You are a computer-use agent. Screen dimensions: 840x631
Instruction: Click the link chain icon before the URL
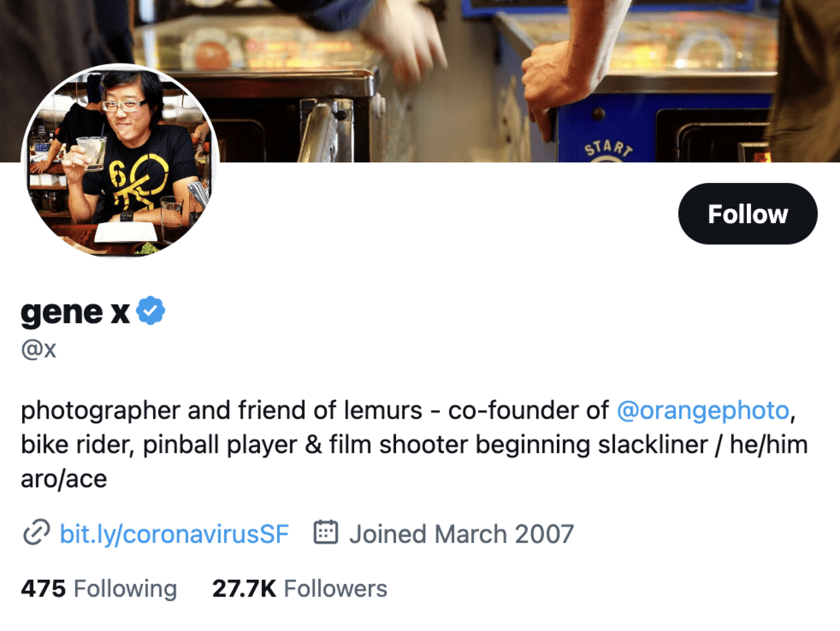click(37, 533)
